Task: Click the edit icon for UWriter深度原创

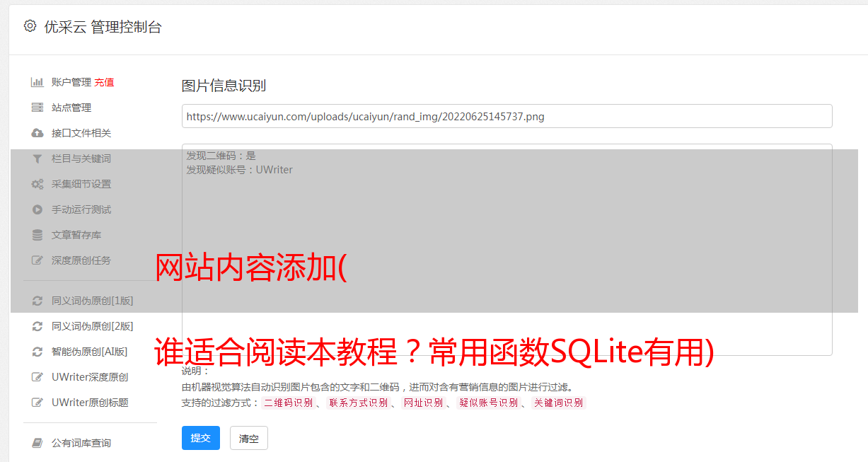Action: (x=37, y=377)
